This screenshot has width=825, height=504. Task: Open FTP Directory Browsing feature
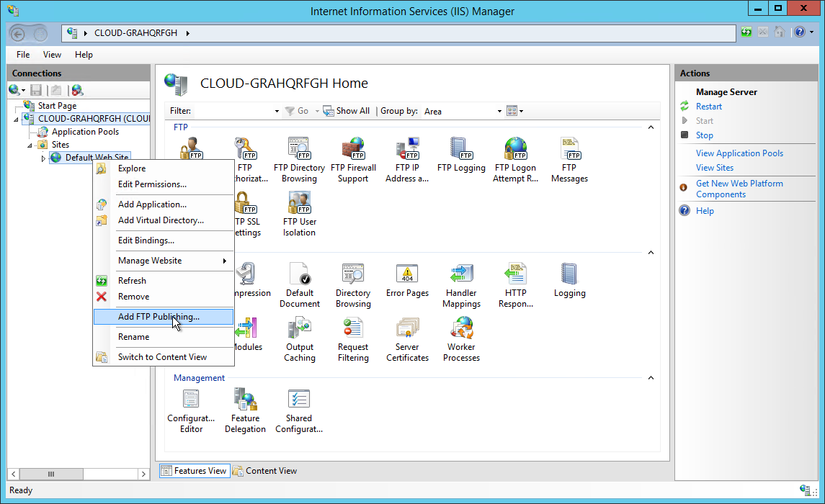pyautogui.click(x=299, y=160)
